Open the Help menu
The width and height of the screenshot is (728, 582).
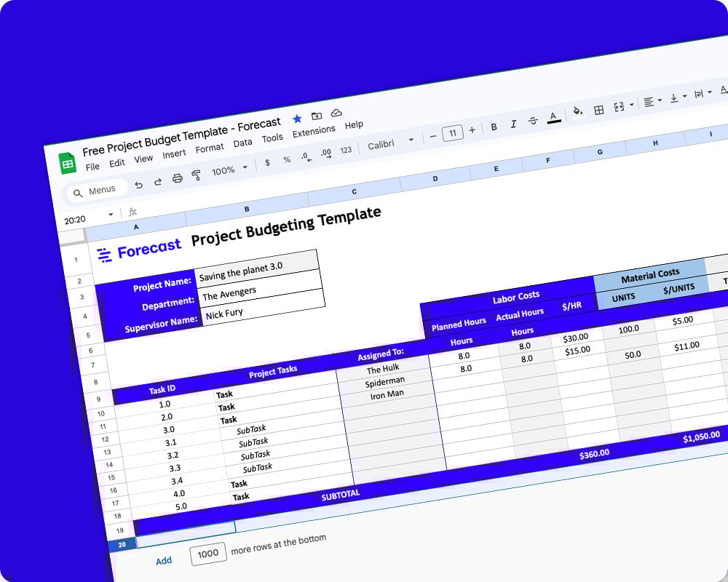point(354,125)
